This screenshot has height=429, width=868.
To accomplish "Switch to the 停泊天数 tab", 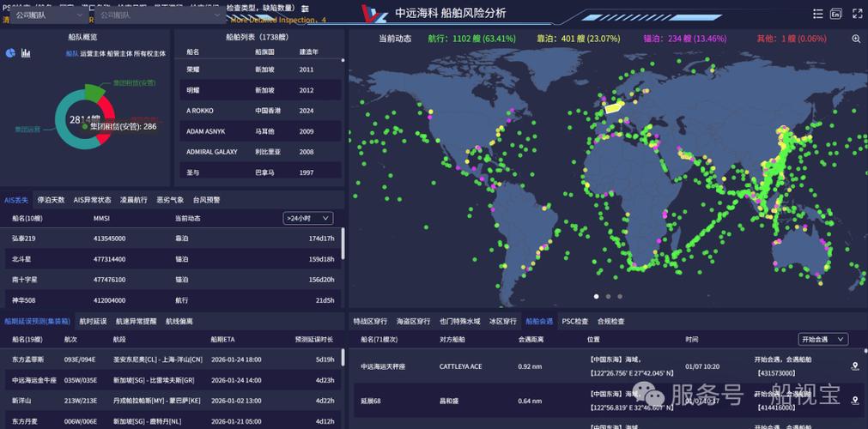I will click(x=51, y=200).
